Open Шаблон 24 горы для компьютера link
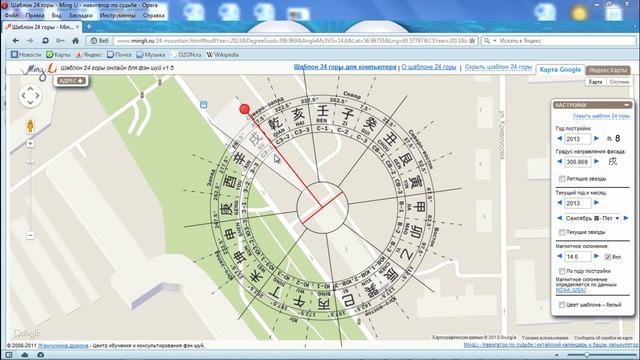The width and height of the screenshot is (640, 360). 345,67
